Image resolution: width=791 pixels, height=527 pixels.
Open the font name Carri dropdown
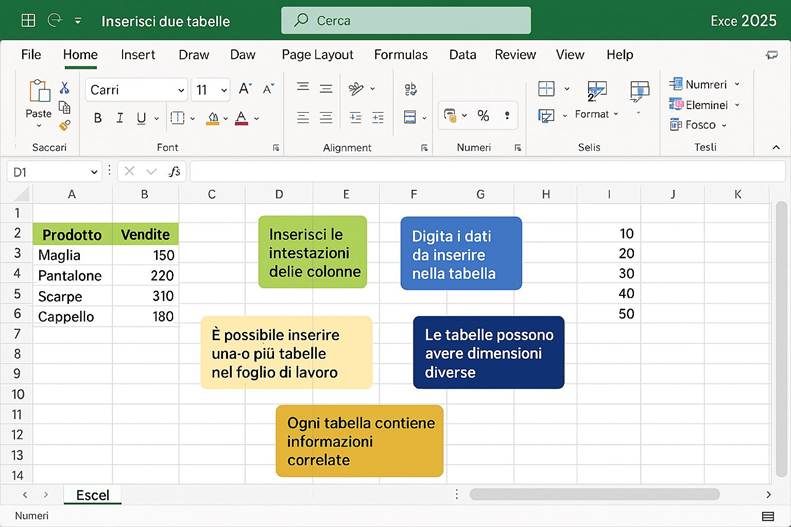click(181, 90)
